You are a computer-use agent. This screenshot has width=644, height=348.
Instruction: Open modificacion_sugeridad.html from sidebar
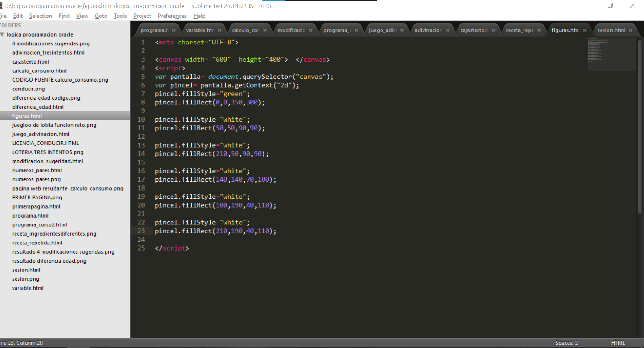(48, 161)
